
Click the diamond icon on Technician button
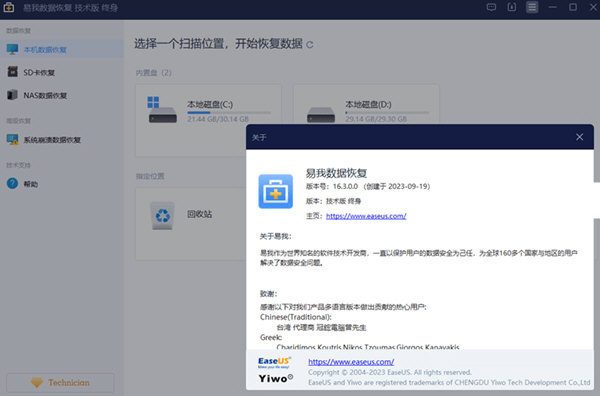pyautogui.click(x=37, y=383)
